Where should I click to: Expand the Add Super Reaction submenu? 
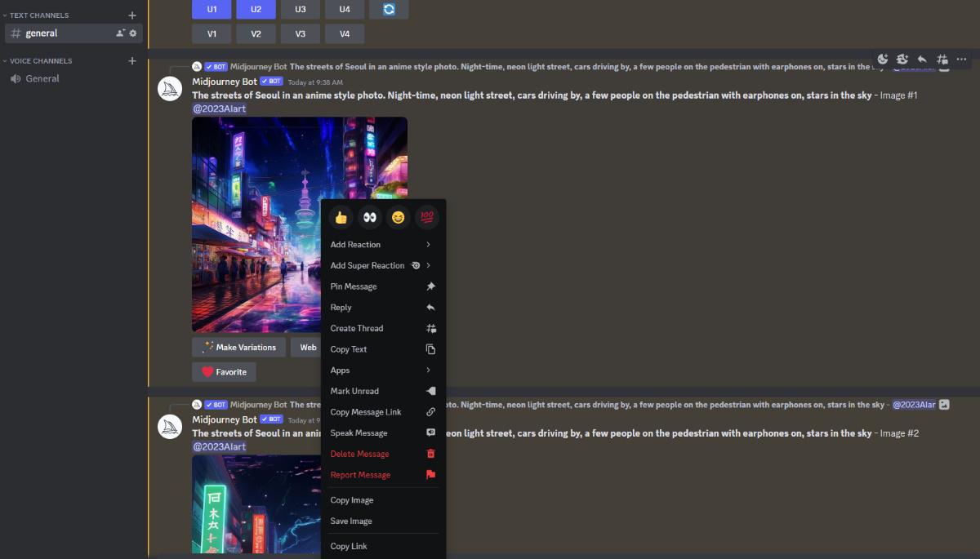pyautogui.click(x=383, y=265)
